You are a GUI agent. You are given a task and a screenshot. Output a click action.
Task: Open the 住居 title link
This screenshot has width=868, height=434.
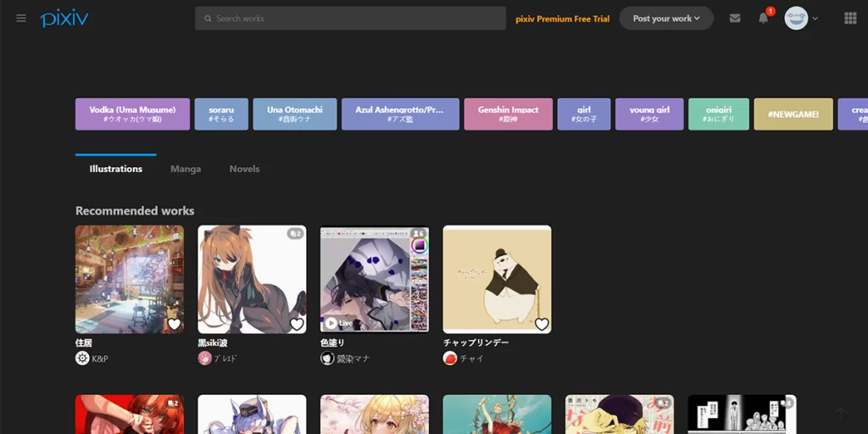84,342
